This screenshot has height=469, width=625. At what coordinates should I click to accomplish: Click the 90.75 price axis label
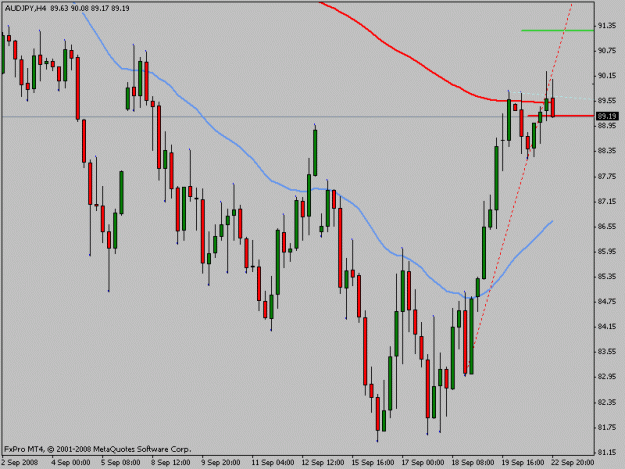[x=607, y=51]
